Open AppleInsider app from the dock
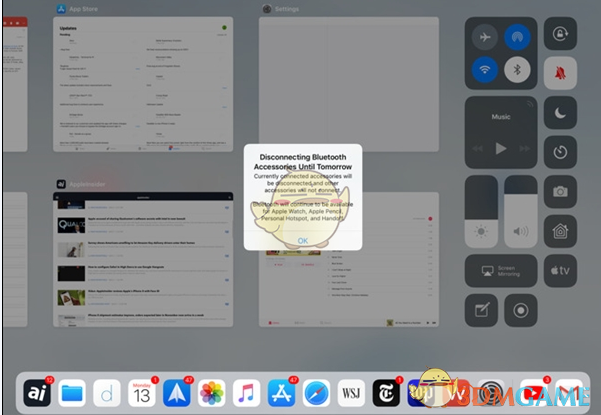The width and height of the screenshot is (601, 415). pyautogui.click(x=37, y=393)
